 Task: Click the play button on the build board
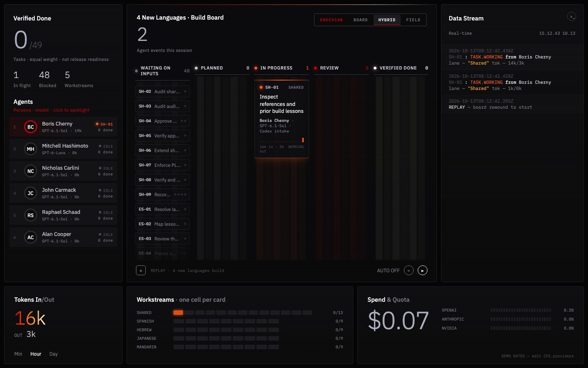pyautogui.click(x=423, y=270)
